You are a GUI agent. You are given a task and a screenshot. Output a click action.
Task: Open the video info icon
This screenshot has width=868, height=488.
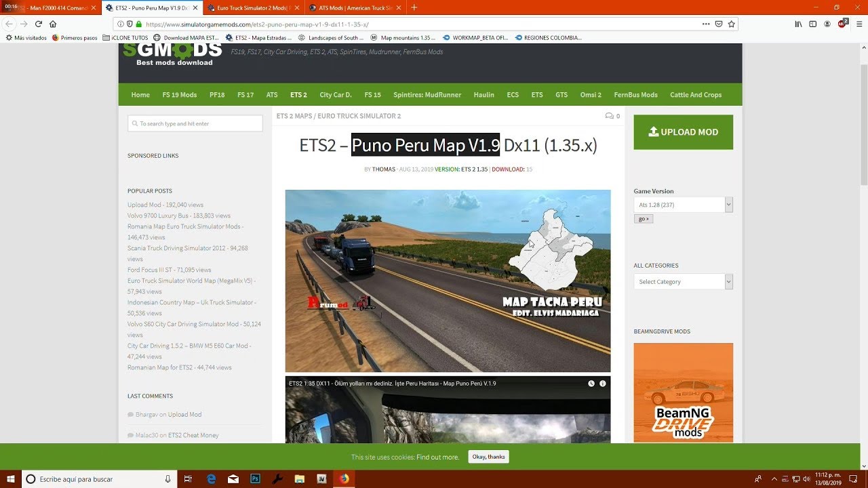(x=603, y=384)
